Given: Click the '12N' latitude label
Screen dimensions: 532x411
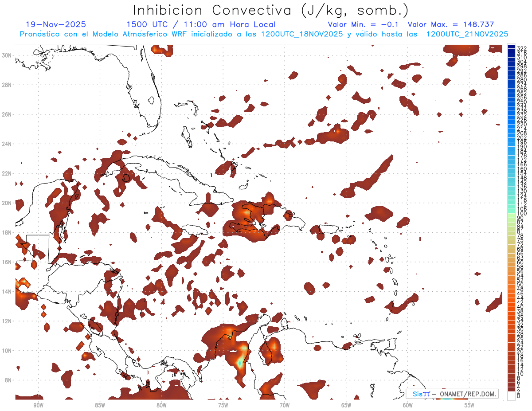Looking at the screenshot, I should [6, 321].
